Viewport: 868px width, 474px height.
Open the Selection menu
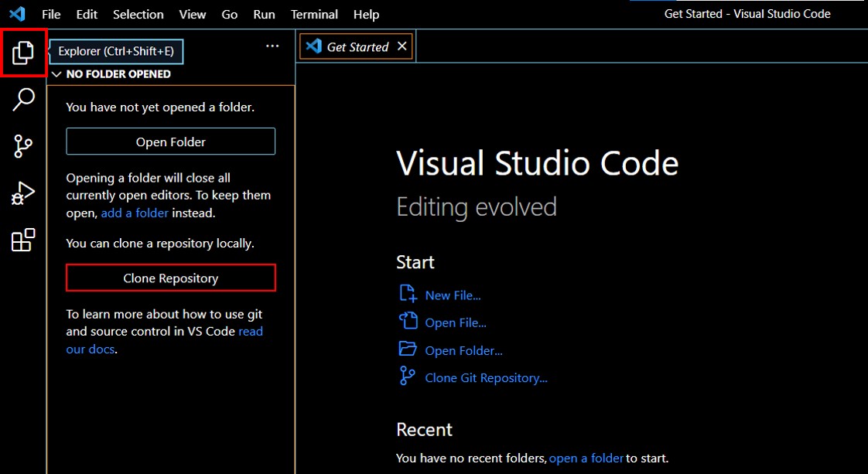138,15
